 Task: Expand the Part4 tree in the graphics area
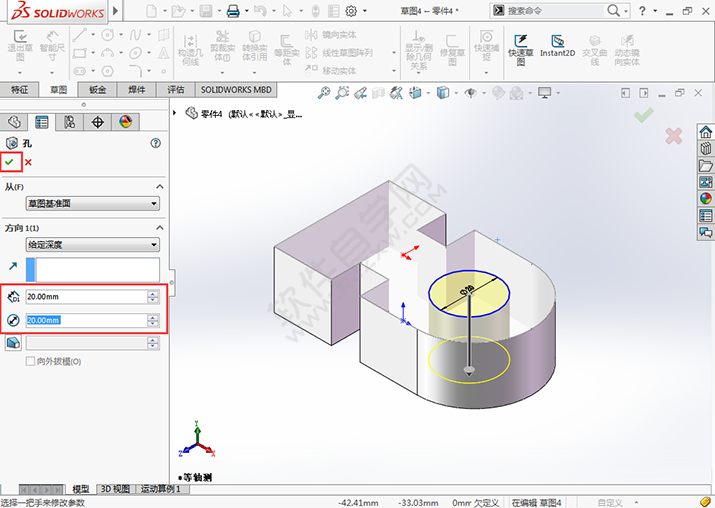tap(174, 112)
